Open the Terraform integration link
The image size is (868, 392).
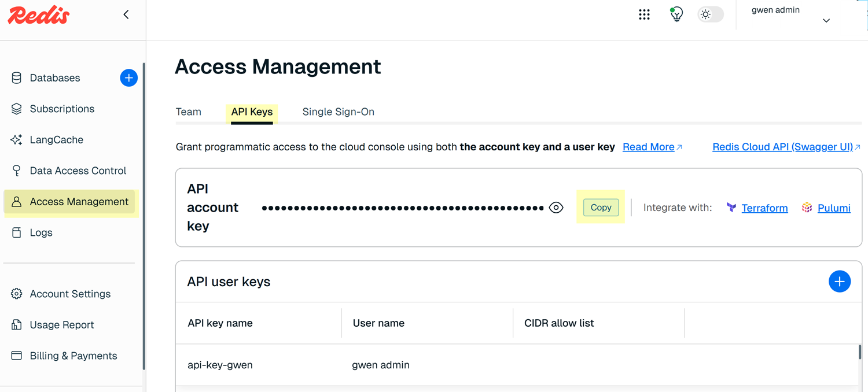(x=764, y=208)
